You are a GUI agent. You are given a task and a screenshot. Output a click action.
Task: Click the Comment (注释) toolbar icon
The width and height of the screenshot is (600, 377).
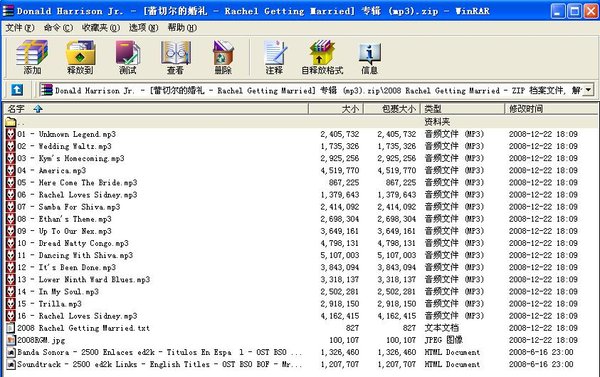274,57
